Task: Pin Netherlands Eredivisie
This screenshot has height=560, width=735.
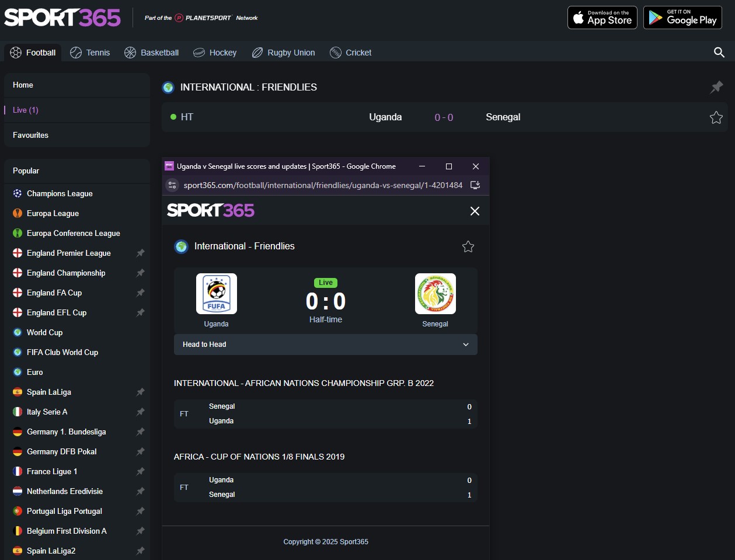Action: [140, 491]
